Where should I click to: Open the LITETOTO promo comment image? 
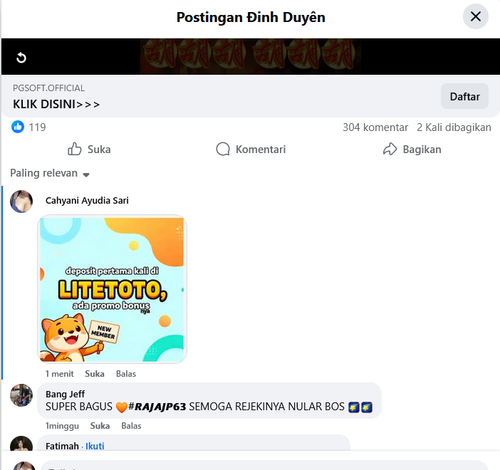tap(112, 289)
